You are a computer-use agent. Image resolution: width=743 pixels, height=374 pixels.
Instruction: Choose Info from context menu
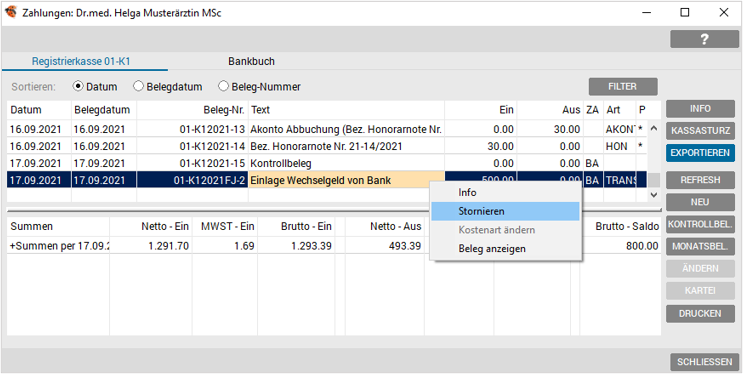[x=505, y=193]
